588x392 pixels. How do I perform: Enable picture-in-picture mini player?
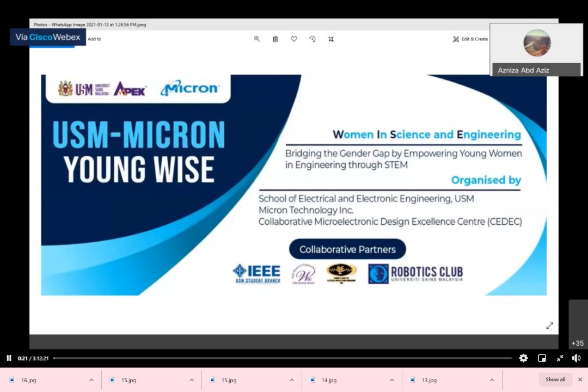click(542, 358)
